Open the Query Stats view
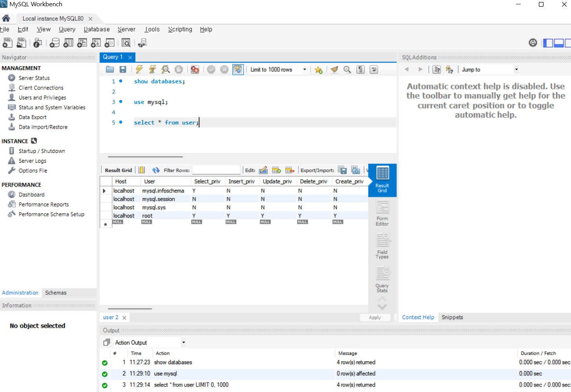 pos(382,279)
